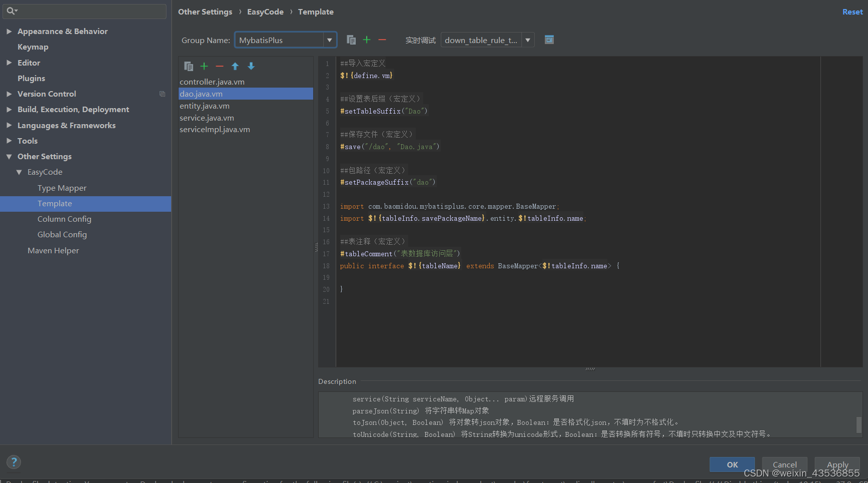This screenshot has width=868, height=483.
Task: Remove the MybatisPlus template group
Action: [382, 40]
